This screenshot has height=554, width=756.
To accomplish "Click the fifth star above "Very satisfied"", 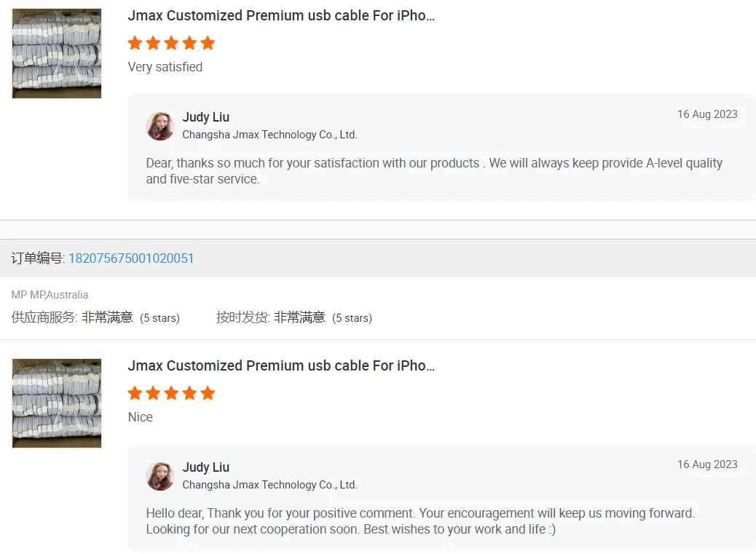I will pyautogui.click(x=208, y=43).
